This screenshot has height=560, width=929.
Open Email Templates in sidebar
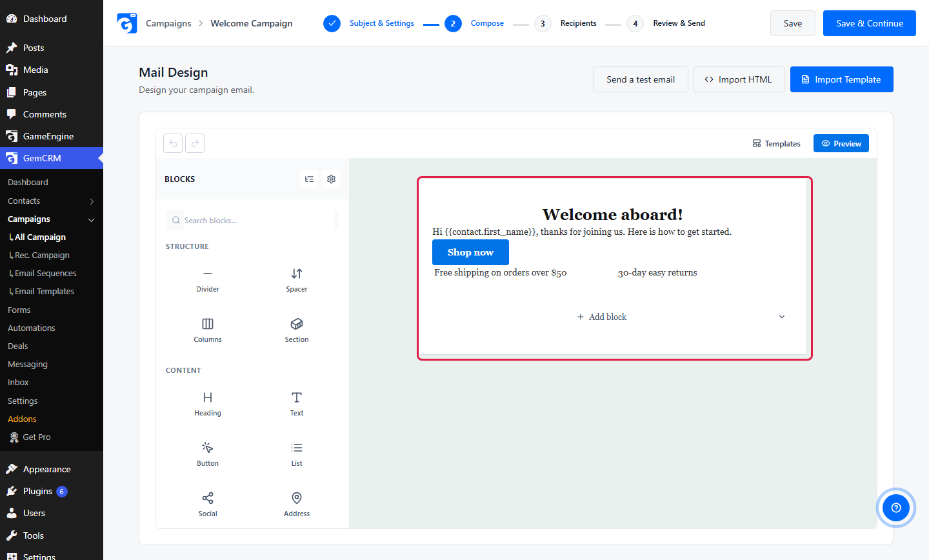point(44,292)
